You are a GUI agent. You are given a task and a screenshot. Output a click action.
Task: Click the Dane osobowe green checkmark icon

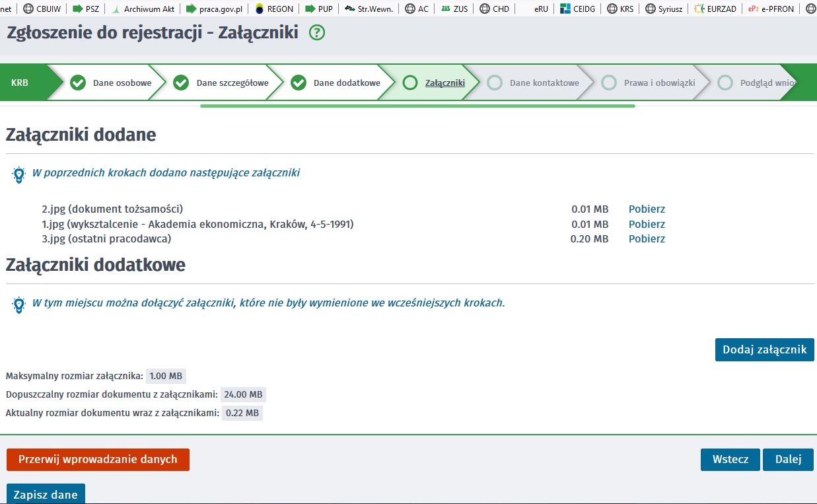pos(78,83)
